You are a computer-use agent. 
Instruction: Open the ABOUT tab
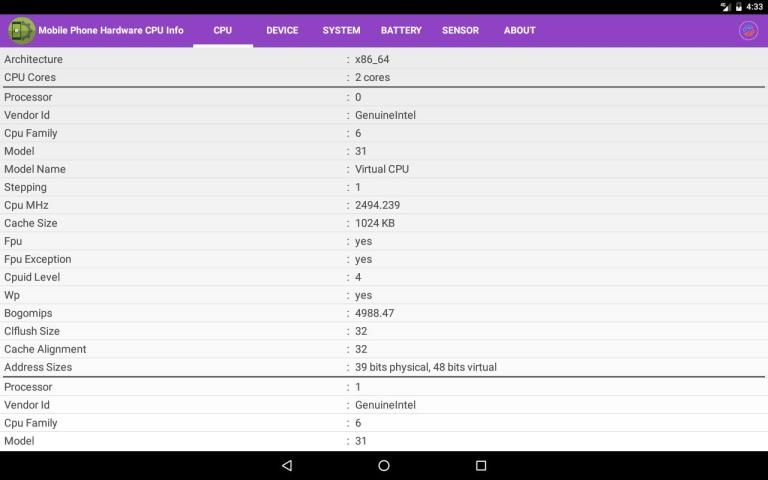point(519,30)
